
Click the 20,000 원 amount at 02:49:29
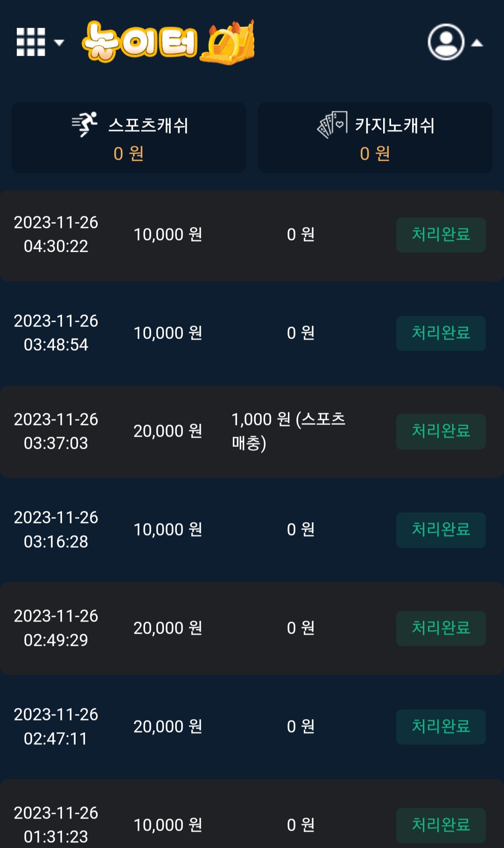(x=168, y=628)
